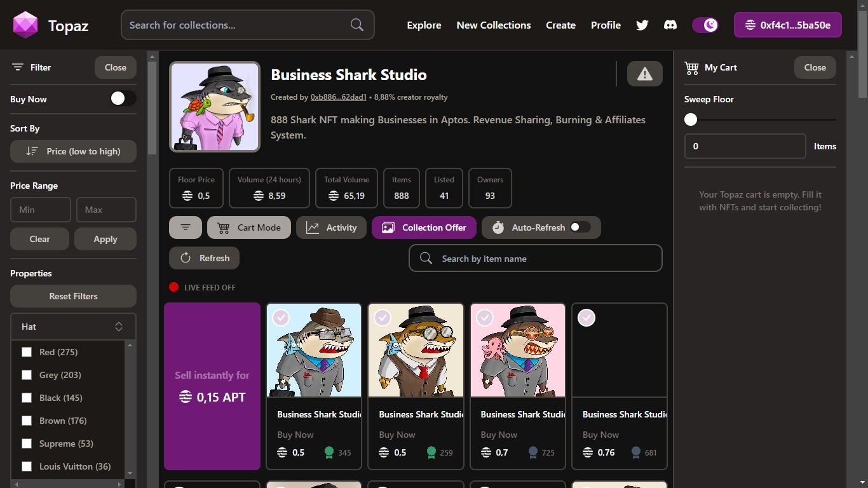Apply the price range filter
The width and height of the screenshot is (868, 488).
click(x=105, y=239)
